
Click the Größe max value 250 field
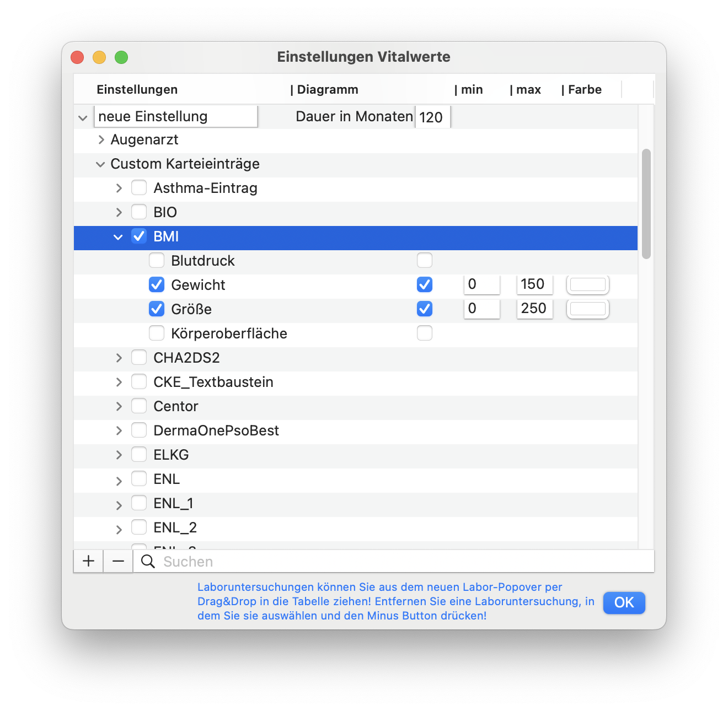534,309
